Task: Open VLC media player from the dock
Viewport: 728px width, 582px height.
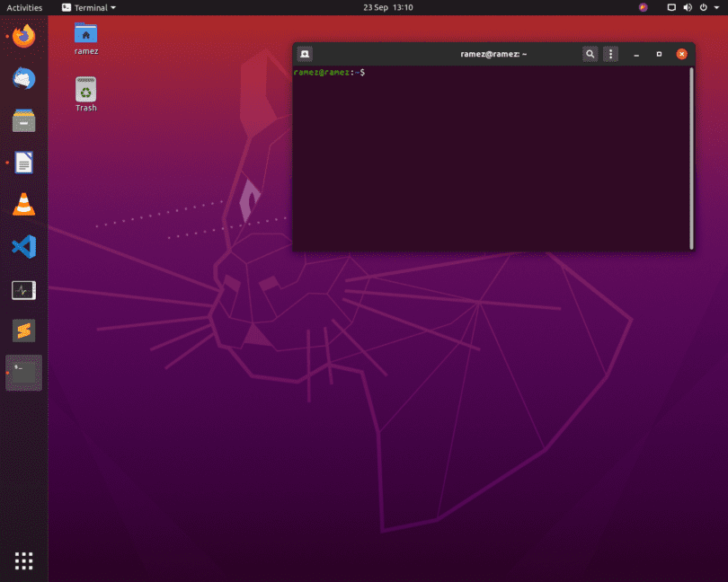Action: tap(23, 204)
